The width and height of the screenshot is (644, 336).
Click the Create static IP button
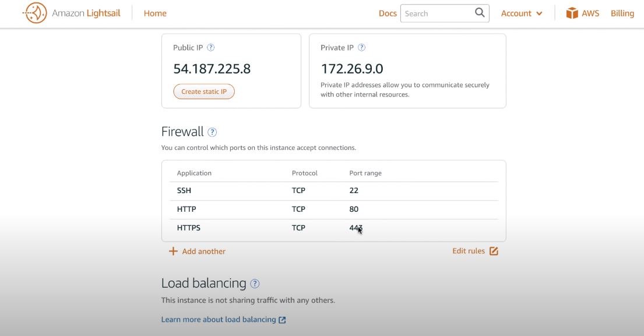203,91
